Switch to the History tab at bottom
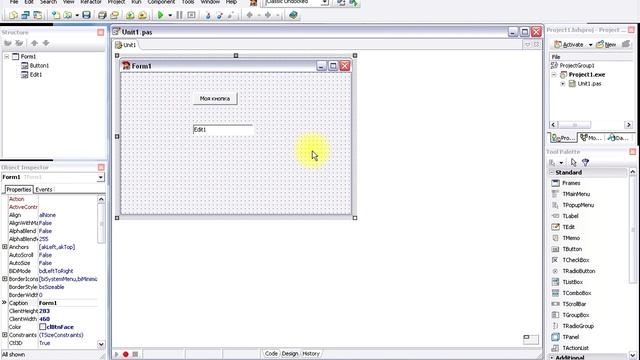 point(311,353)
